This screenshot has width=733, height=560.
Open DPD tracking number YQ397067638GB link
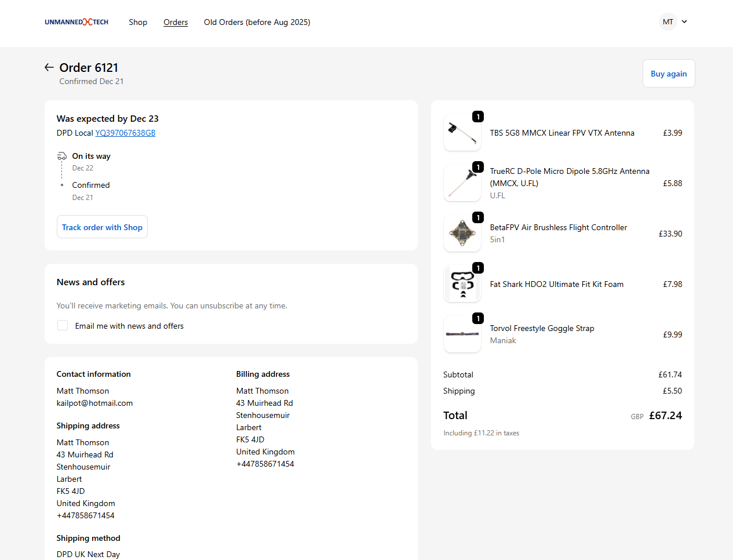coord(125,133)
